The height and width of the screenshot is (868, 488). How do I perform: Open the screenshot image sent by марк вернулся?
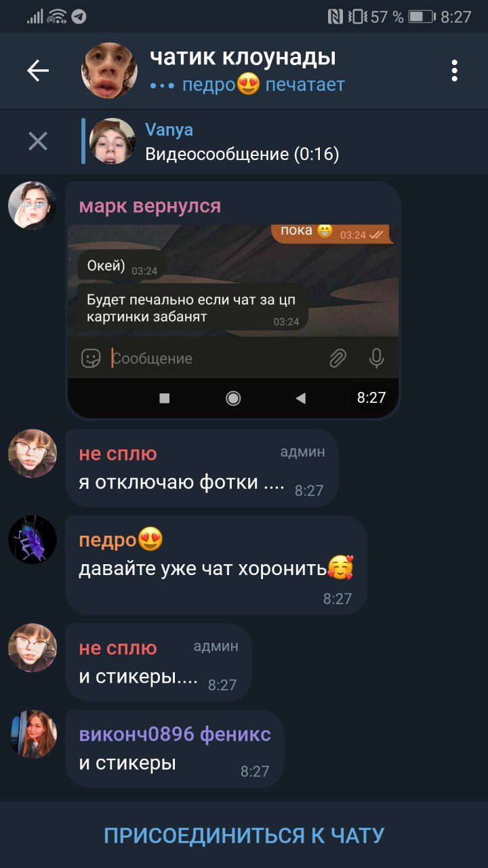click(x=233, y=321)
